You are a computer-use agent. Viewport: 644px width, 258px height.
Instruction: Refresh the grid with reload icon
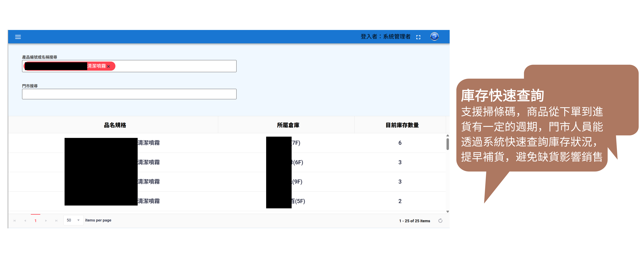[x=440, y=221]
